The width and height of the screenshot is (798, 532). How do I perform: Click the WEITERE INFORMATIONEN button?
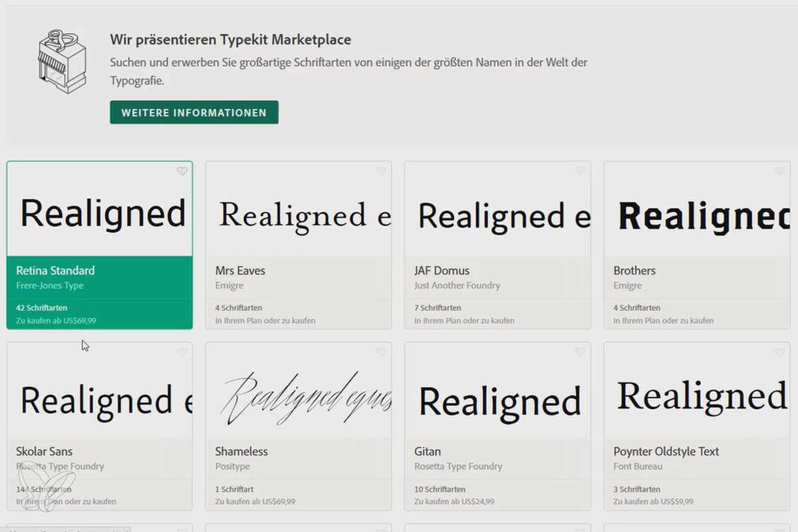[194, 112]
